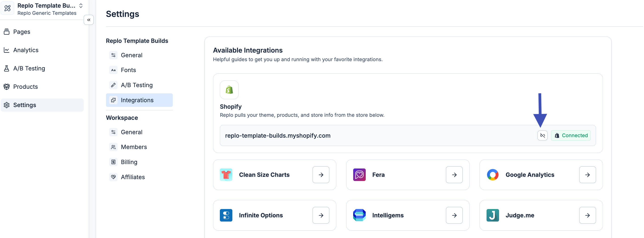This screenshot has width=644, height=238.
Task: Click the Intelligems logo icon
Action: click(359, 215)
